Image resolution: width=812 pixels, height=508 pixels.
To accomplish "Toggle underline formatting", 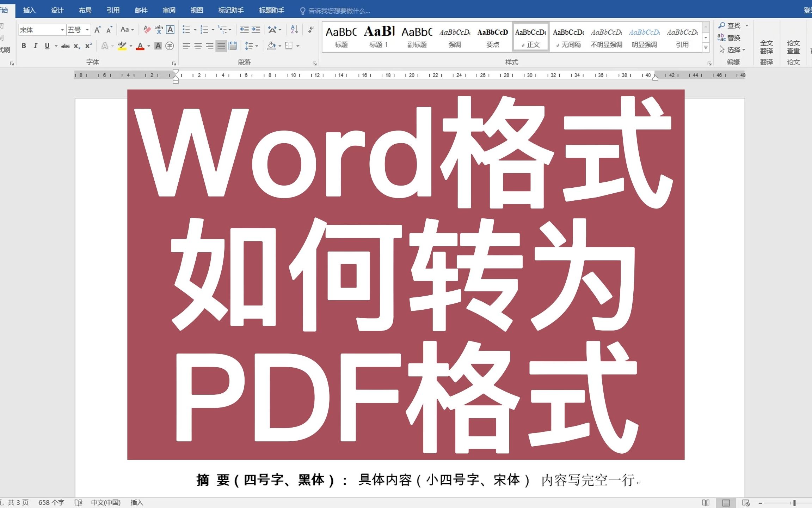I will 47,46.
